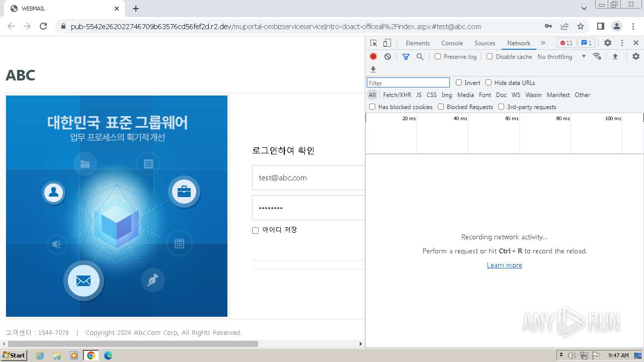Enable Preserve log checkbox

click(x=438, y=56)
